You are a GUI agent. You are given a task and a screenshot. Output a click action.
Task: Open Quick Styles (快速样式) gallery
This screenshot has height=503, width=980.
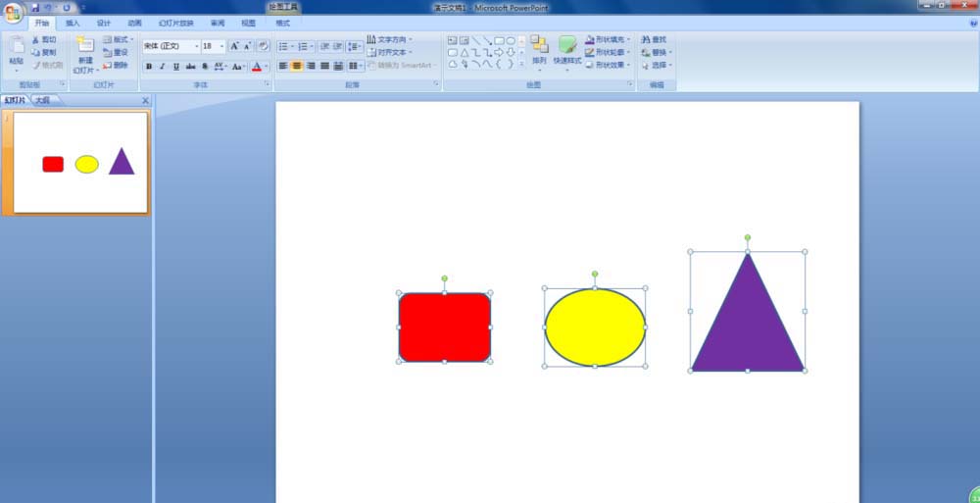(x=566, y=54)
